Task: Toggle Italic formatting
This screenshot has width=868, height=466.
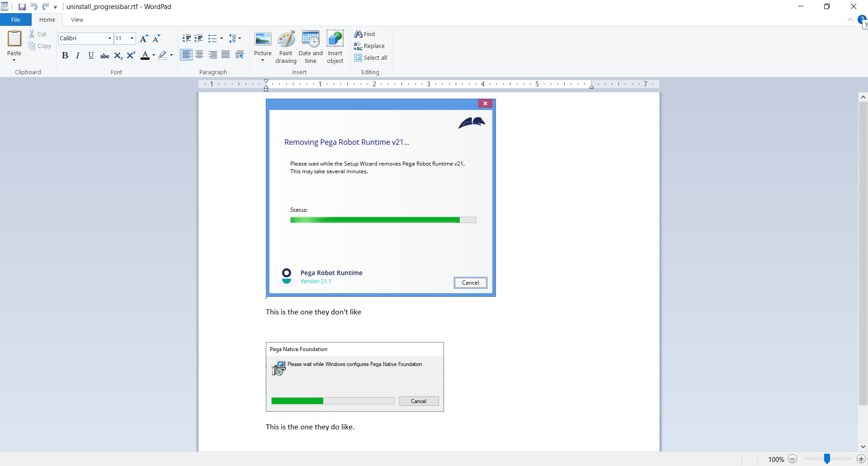Action: tap(78, 55)
